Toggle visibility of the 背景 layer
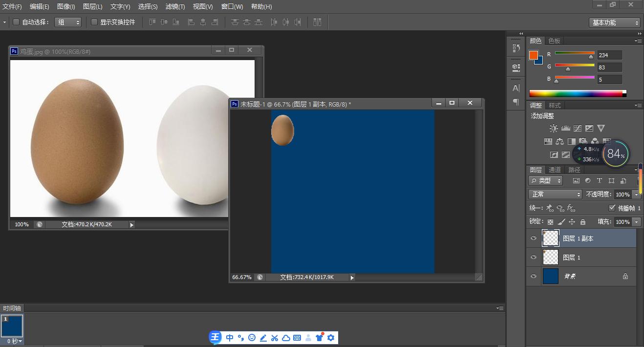644x347 pixels. pos(534,277)
